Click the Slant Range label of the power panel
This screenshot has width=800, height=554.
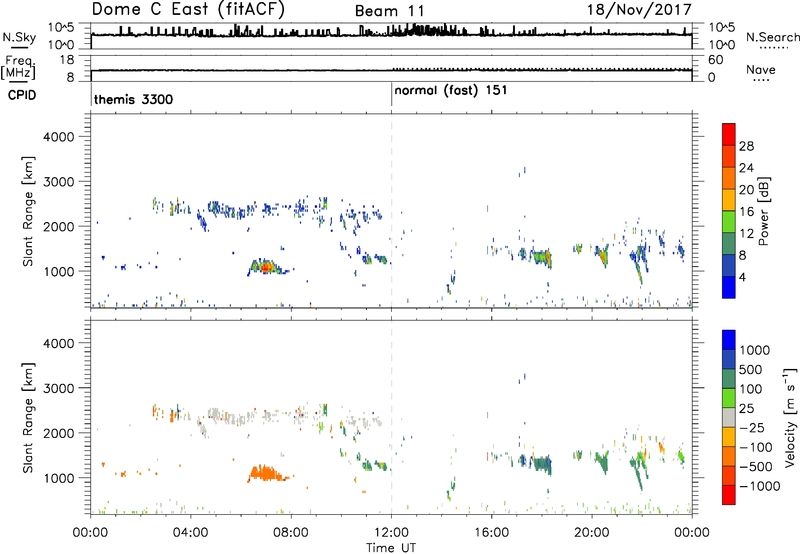click(28, 211)
